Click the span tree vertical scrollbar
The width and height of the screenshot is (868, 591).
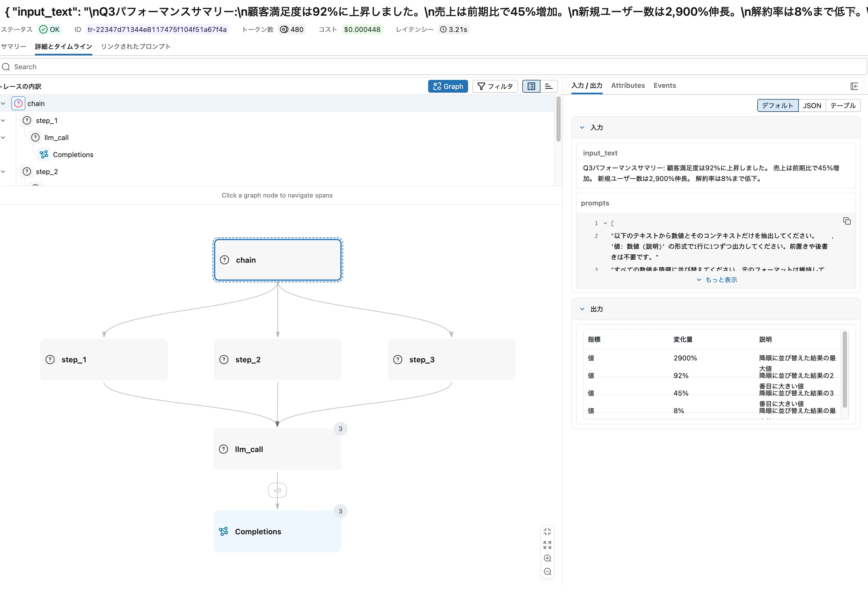[x=558, y=119]
